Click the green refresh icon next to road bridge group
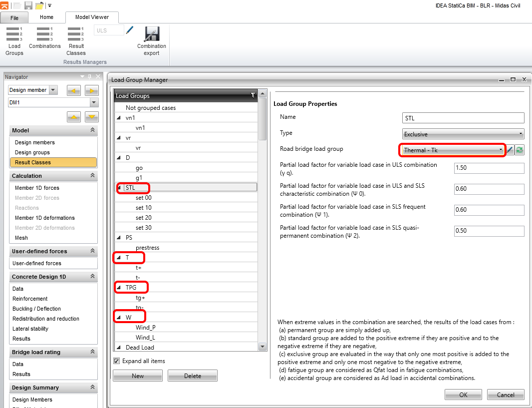This screenshot has height=408, width=532. [520, 150]
